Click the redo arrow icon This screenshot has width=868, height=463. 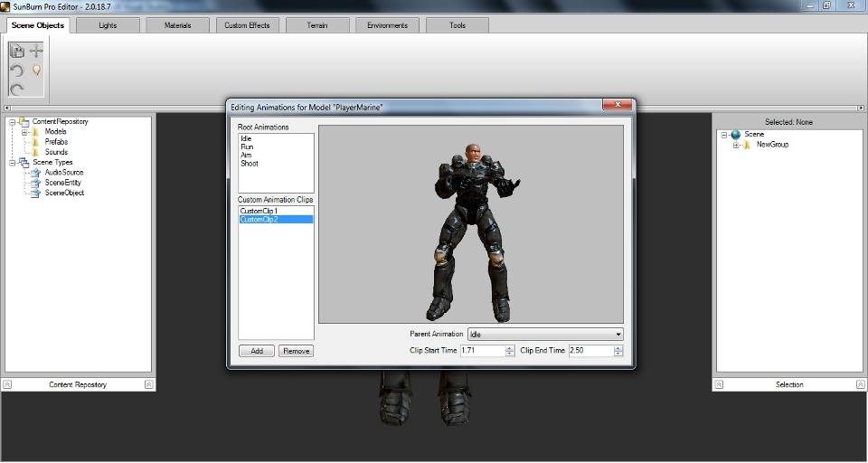click(16, 90)
